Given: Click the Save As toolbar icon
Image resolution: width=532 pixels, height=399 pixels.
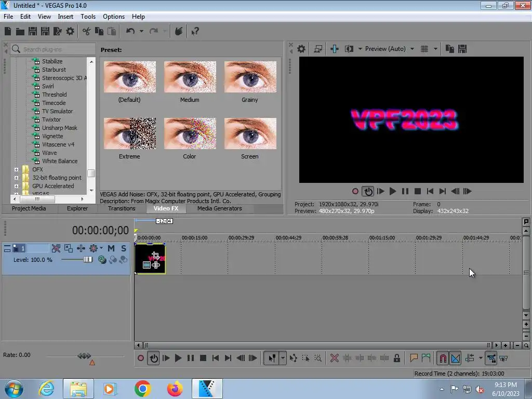Looking at the screenshot, I should tap(45, 32).
